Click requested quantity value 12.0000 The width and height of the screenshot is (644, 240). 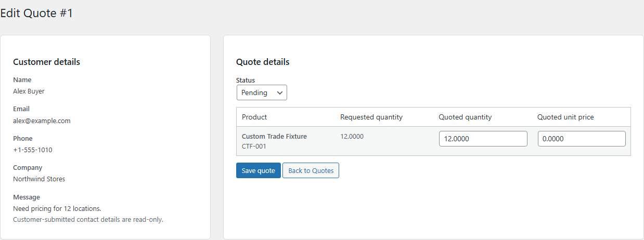[x=352, y=137]
